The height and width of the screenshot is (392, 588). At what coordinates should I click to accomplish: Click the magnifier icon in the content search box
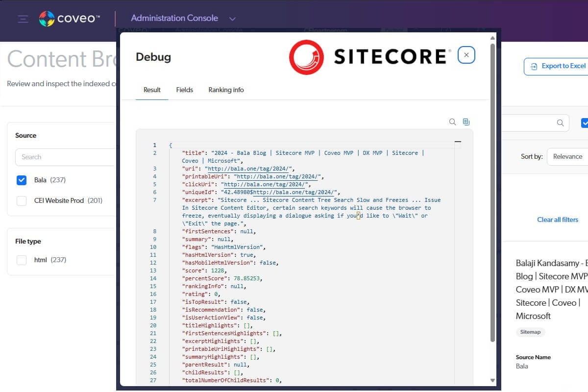tap(560, 123)
